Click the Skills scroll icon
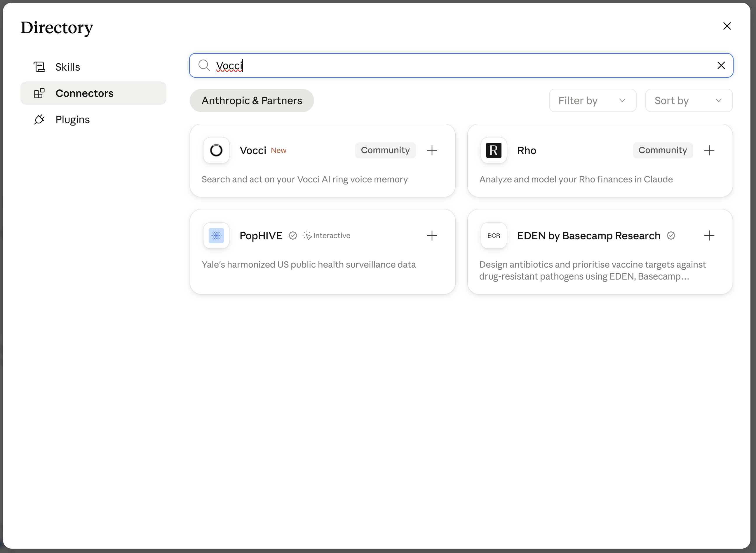756x553 pixels. tap(39, 67)
